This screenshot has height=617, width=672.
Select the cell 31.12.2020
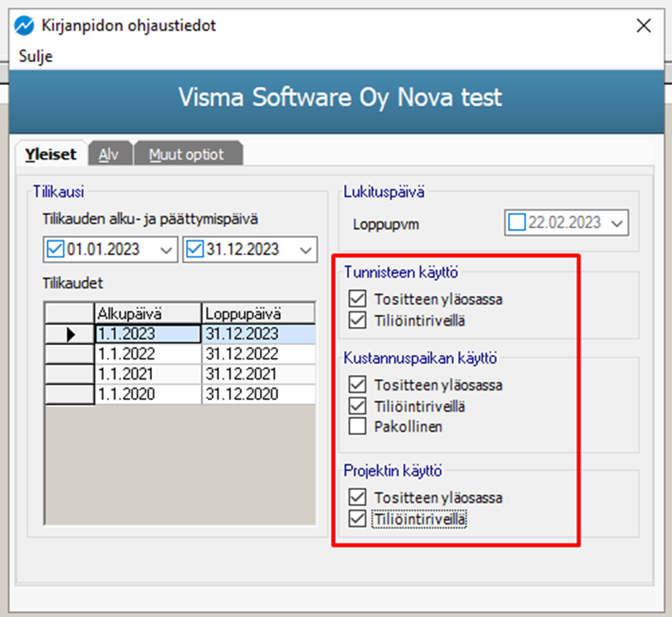tap(258, 394)
